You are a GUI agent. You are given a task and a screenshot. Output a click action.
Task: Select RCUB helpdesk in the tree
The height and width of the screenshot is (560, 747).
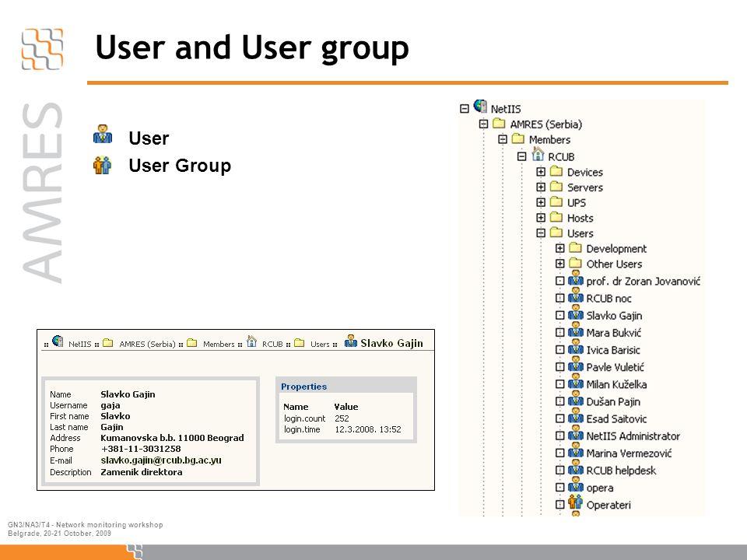(x=621, y=470)
